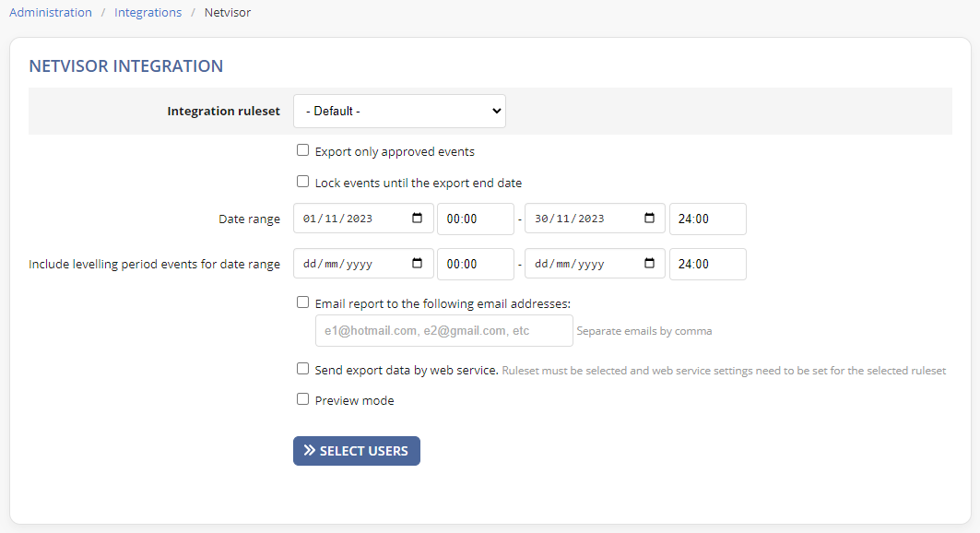Focus the date range start time 00:00 field
980x533 pixels.
[x=476, y=219]
